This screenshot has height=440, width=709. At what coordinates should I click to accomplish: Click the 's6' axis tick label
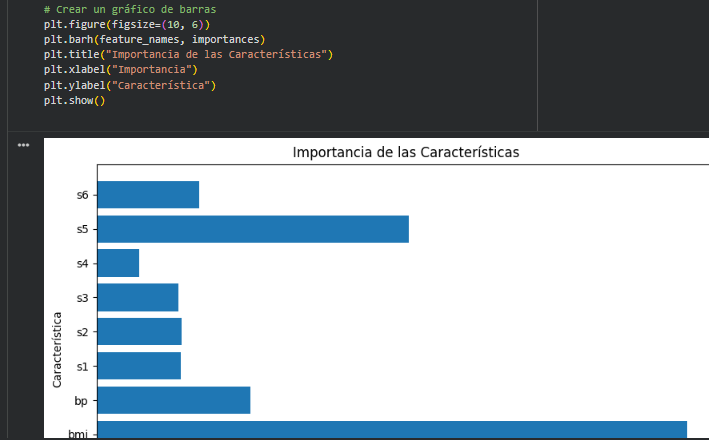82,195
